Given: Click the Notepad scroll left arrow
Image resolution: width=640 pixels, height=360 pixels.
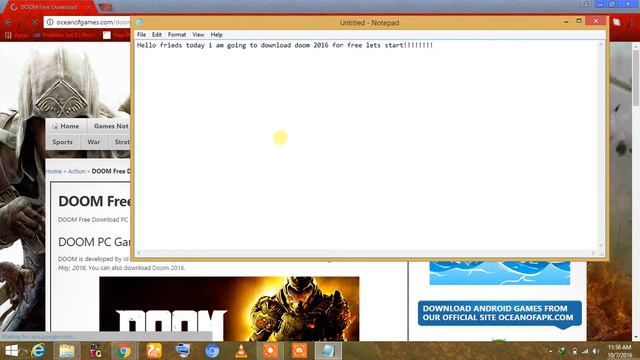Looking at the screenshot, I should 139,253.
